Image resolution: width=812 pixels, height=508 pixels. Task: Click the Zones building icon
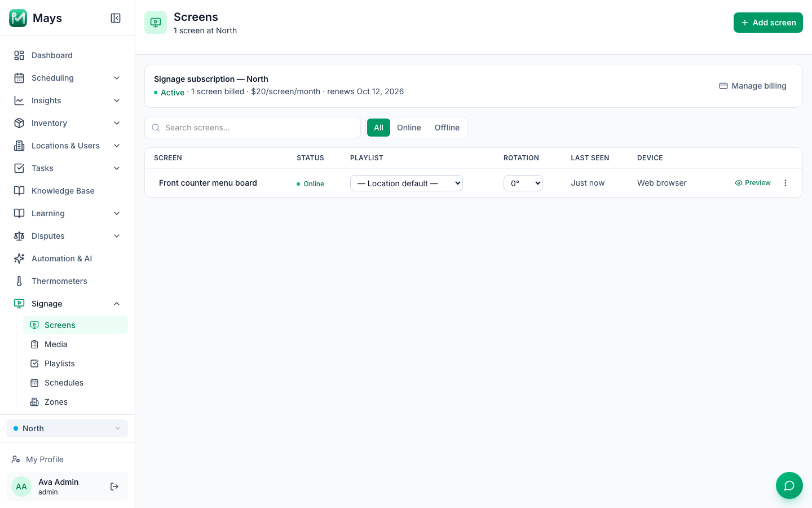point(34,402)
